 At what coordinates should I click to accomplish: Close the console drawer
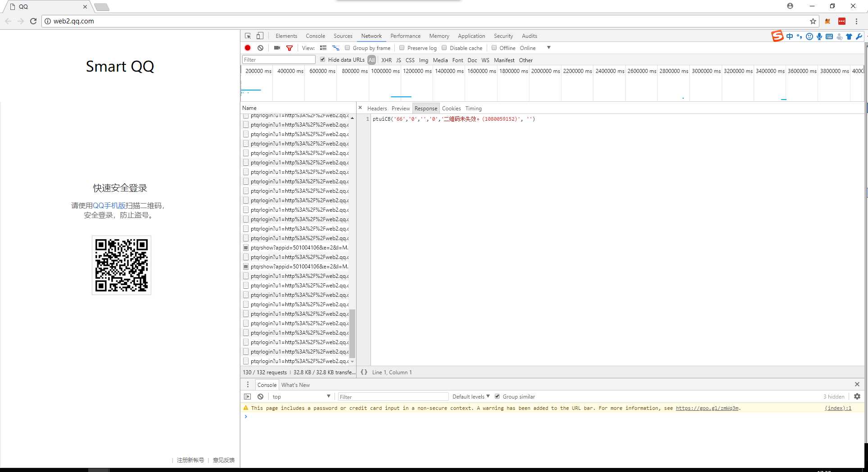click(857, 384)
